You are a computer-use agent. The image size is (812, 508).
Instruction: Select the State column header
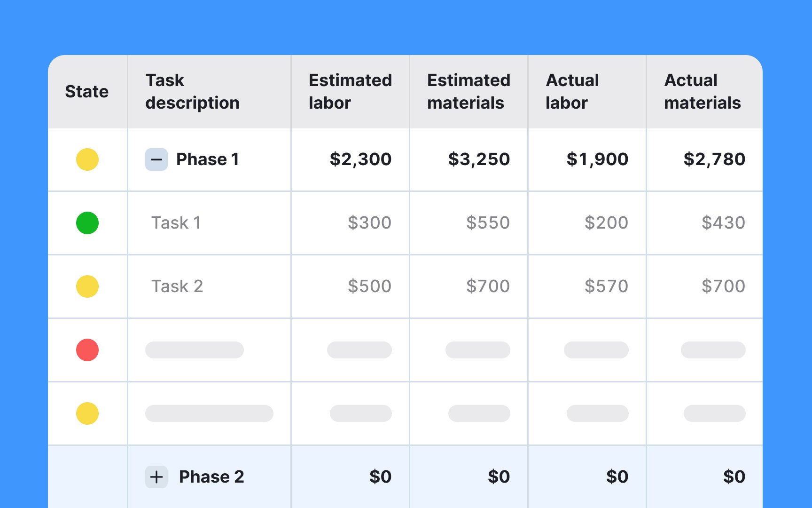point(87,92)
